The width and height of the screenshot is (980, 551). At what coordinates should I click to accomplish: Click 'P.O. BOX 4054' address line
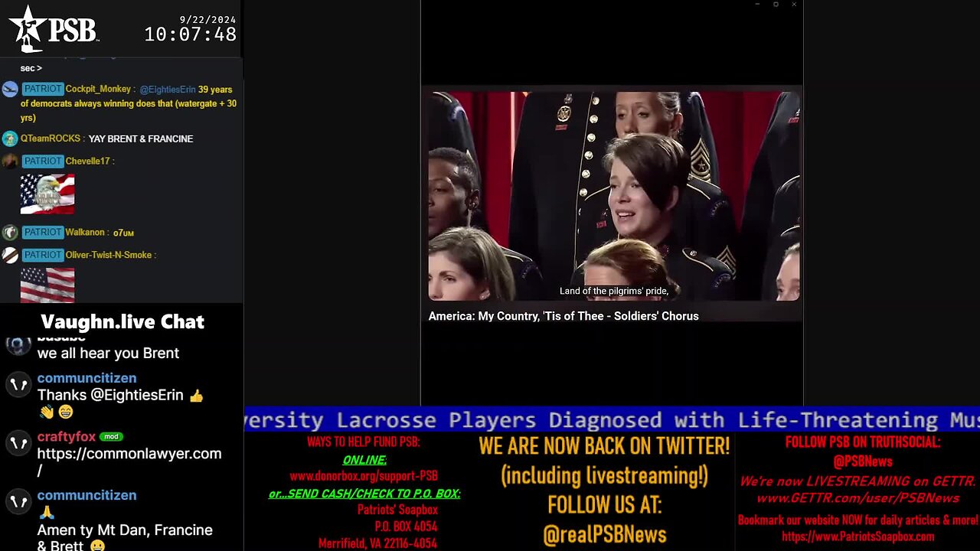[x=406, y=527]
